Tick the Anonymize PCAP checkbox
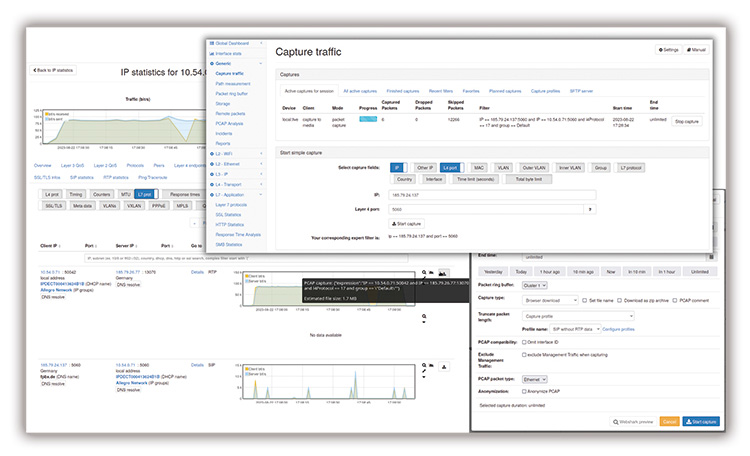750x456 pixels. pos(522,391)
